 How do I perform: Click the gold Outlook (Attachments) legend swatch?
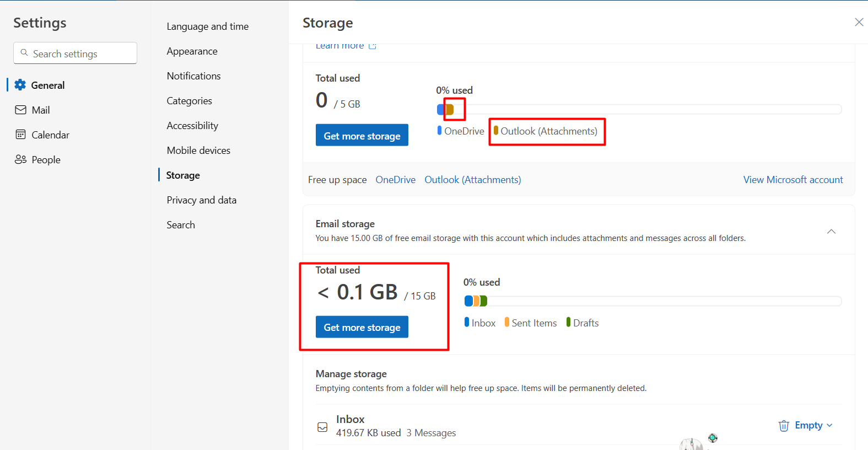[496, 131]
